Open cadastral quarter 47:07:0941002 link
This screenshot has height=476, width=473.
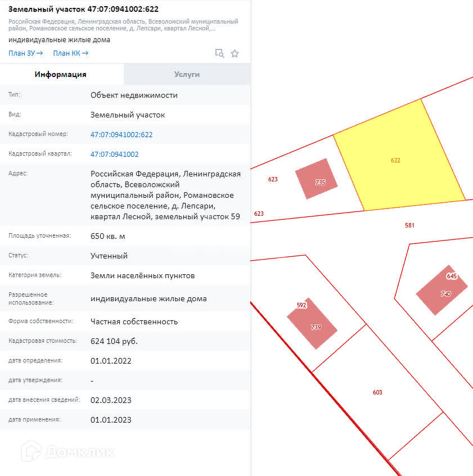114,154
